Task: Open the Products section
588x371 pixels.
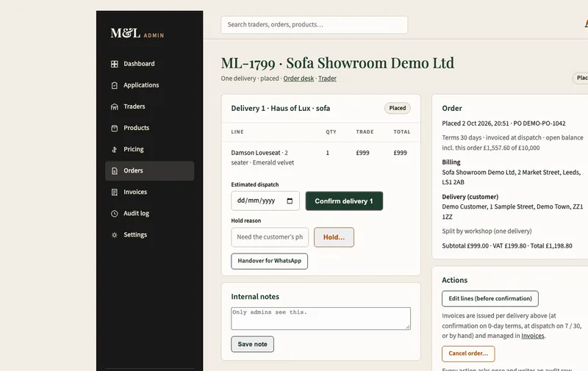Action: (150, 128)
